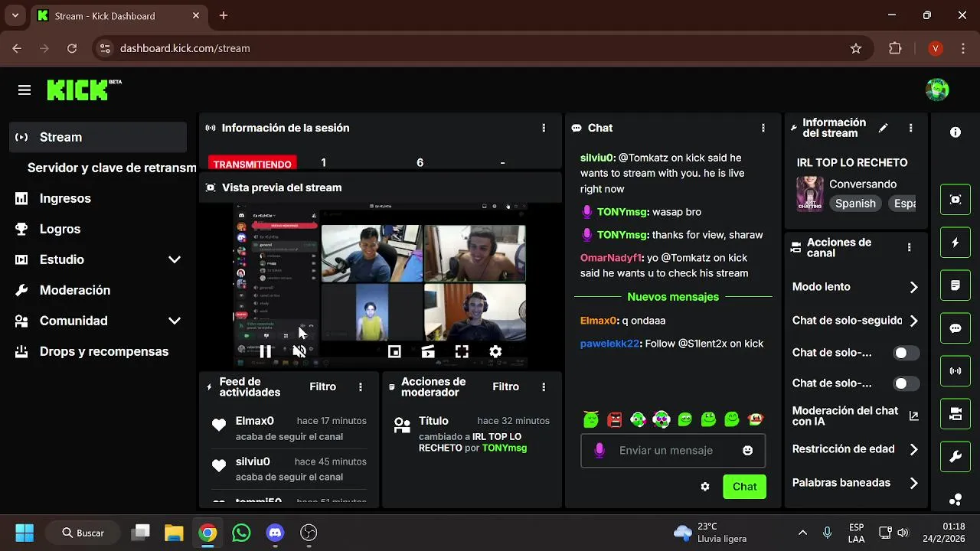Open Restricción de edad settings arrow

tap(913, 449)
